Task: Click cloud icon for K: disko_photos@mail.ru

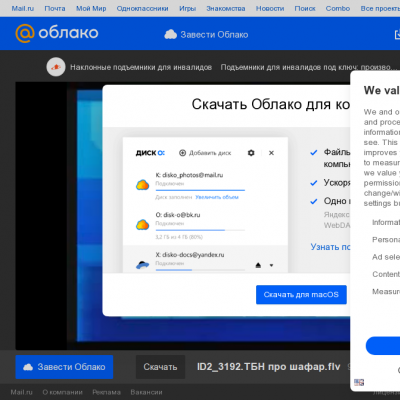Action: point(142,185)
